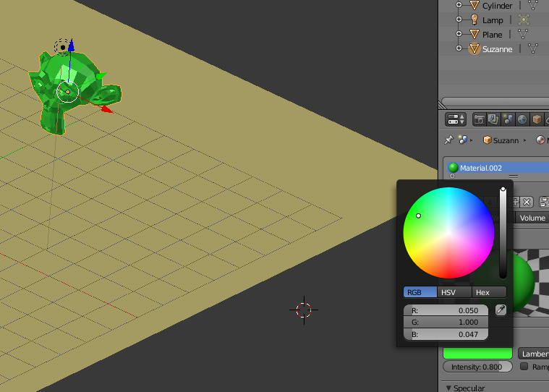Expand the Cylinder tree entry

(x=459, y=5)
